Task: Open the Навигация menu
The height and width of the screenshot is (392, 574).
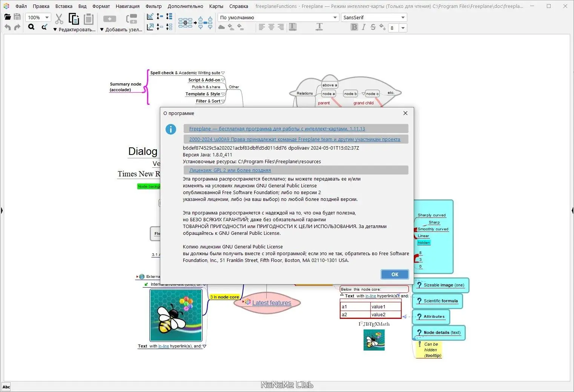Action: [x=127, y=6]
